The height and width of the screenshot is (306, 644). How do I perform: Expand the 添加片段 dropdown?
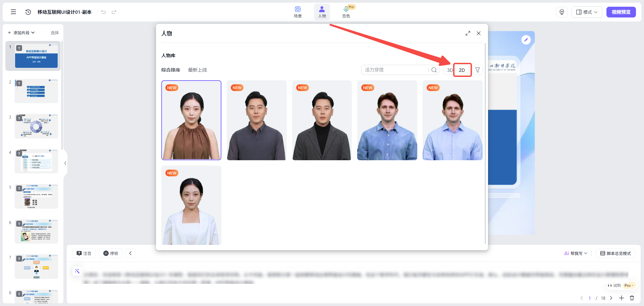click(21, 32)
